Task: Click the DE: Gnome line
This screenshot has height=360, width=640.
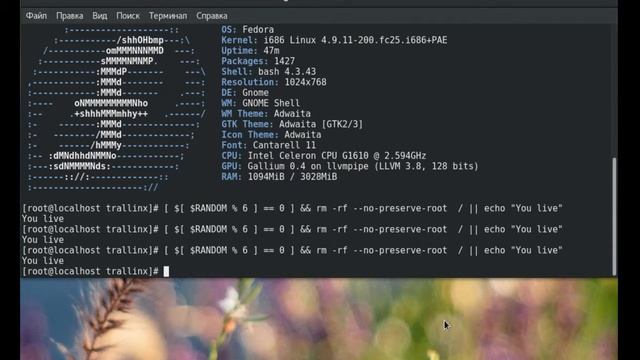Action: tap(245, 93)
